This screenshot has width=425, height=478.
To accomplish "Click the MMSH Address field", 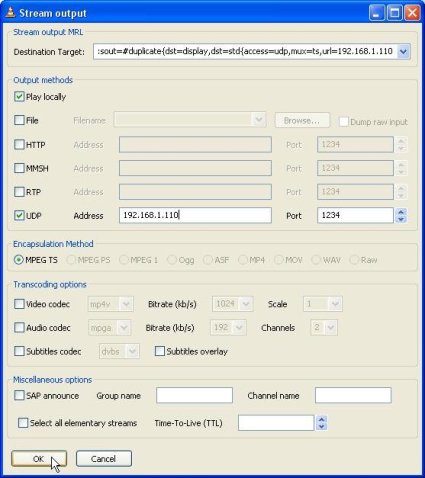I will (x=195, y=168).
